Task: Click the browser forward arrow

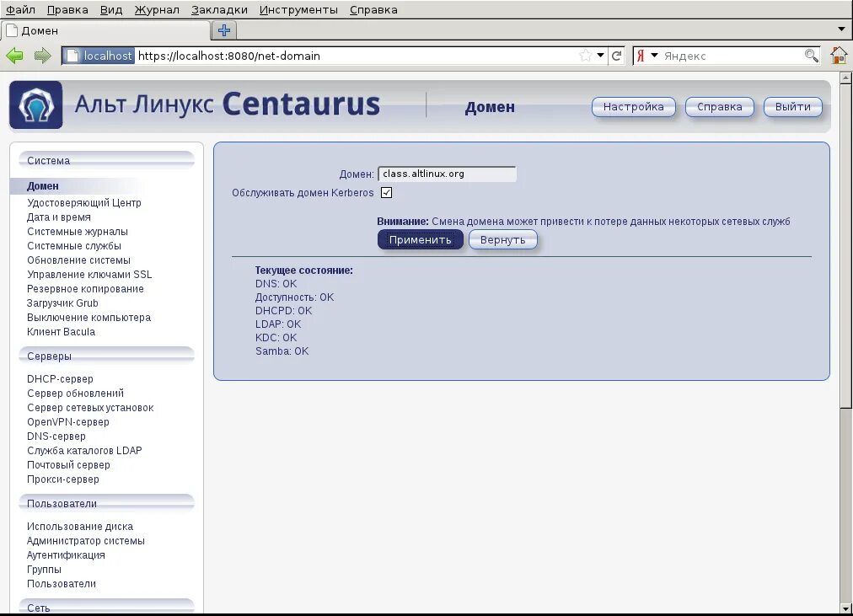Action: (42, 56)
